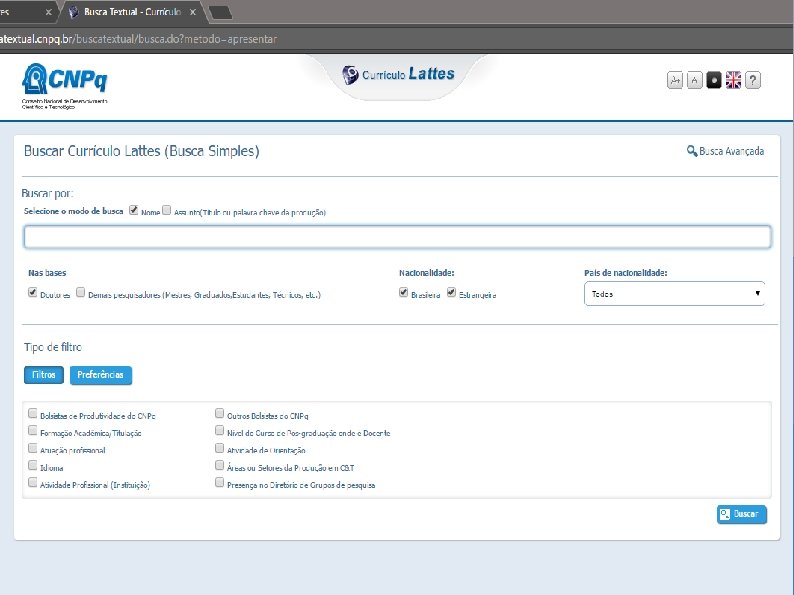Toggle the Demais pesquisadores checkbox
Screen dimensions: 794x595
point(81,292)
